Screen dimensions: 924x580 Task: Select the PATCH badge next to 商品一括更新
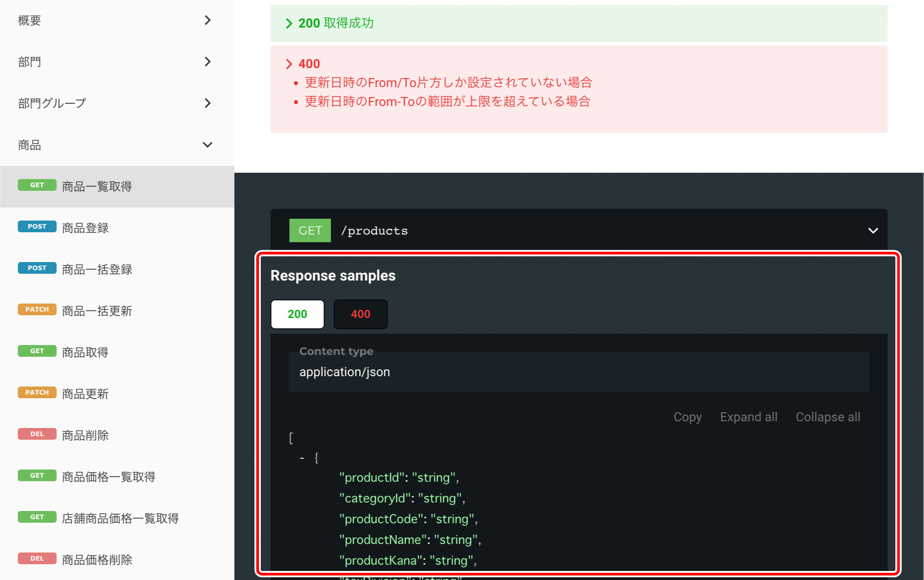click(37, 309)
